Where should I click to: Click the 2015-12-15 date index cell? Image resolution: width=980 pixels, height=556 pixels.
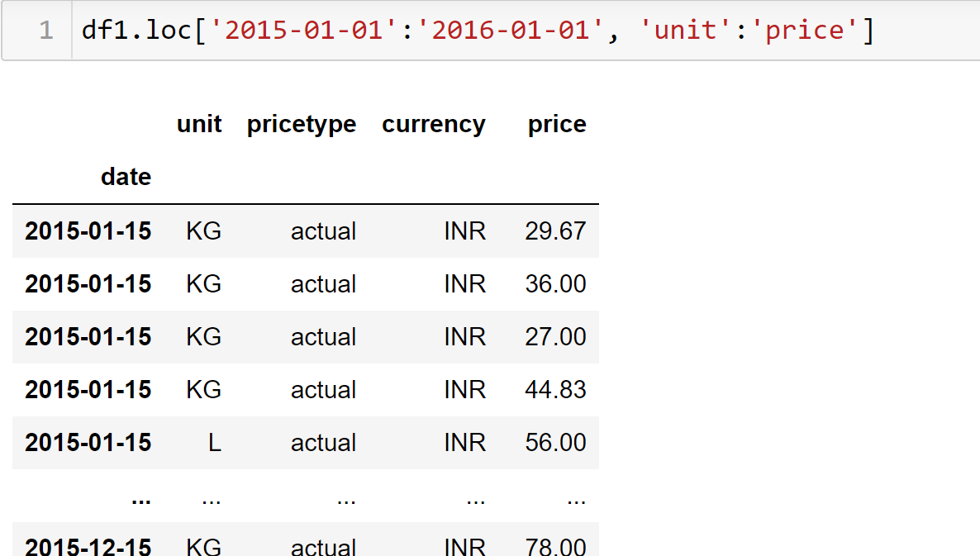[x=88, y=546]
